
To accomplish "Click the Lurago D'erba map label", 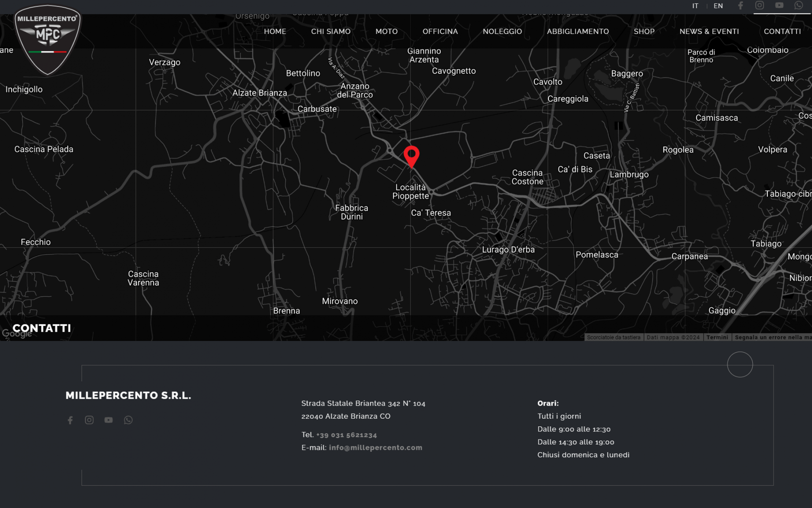I will [508, 249].
